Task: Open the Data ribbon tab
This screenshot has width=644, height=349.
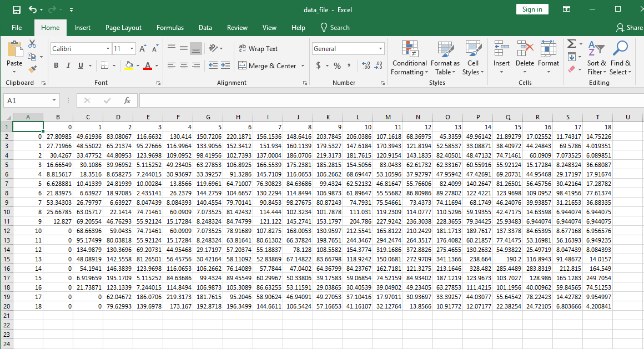Action: pyautogui.click(x=205, y=27)
